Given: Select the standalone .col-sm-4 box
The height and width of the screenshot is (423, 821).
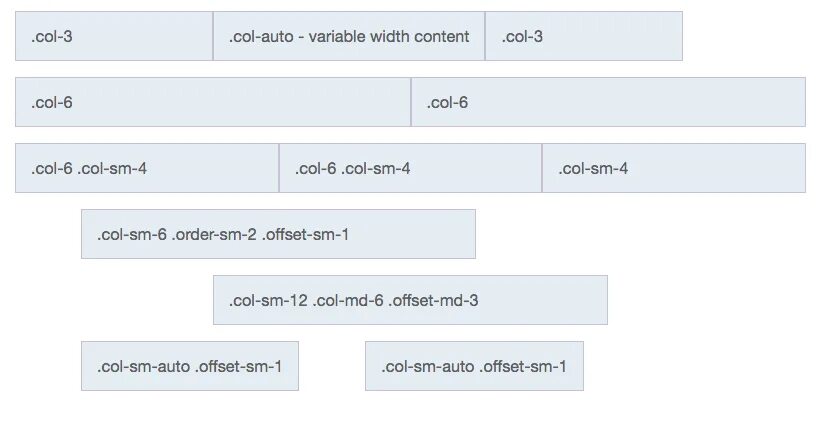Looking at the screenshot, I should 674,168.
